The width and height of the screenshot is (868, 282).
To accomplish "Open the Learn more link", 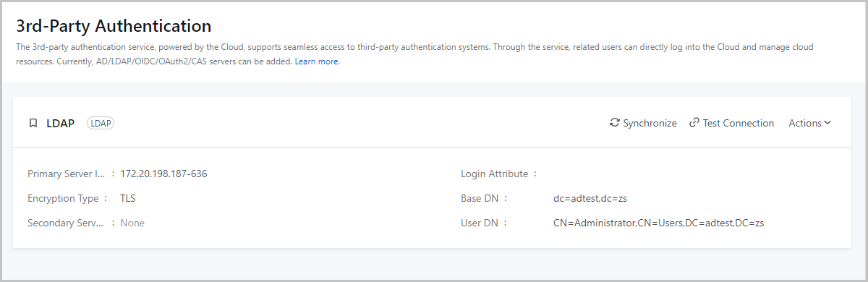I will (317, 61).
